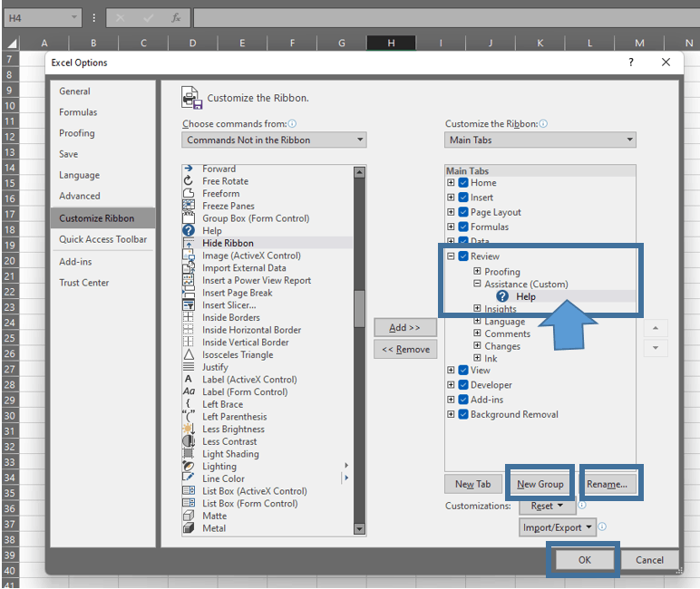Select the Label (ActiveX Control) icon

[x=189, y=379]
